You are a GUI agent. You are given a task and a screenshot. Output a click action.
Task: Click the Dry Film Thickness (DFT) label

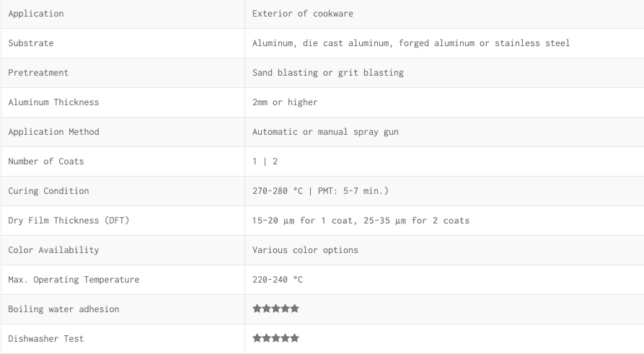[69, 221]
